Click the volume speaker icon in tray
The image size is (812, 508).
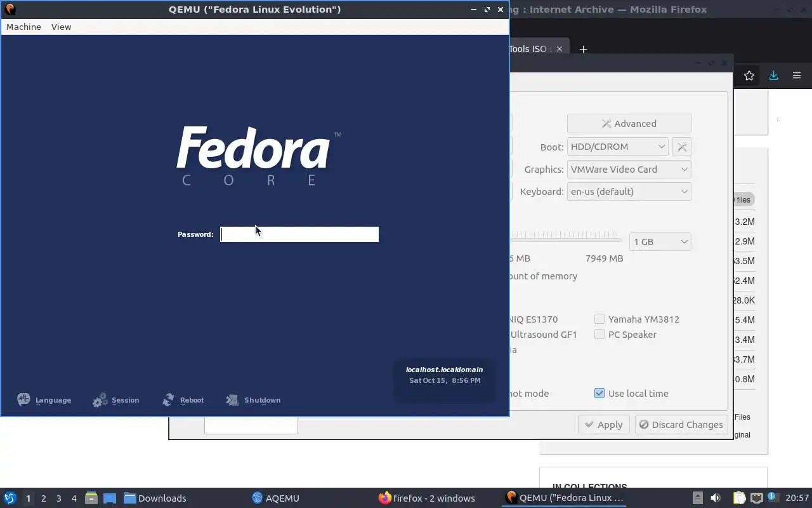pos(716,498)
